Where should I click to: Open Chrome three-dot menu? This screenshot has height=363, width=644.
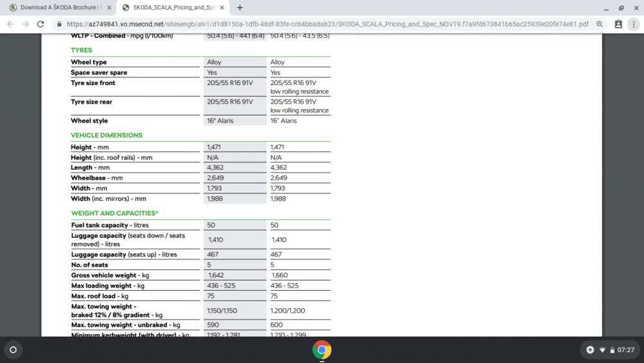[634, 25]
